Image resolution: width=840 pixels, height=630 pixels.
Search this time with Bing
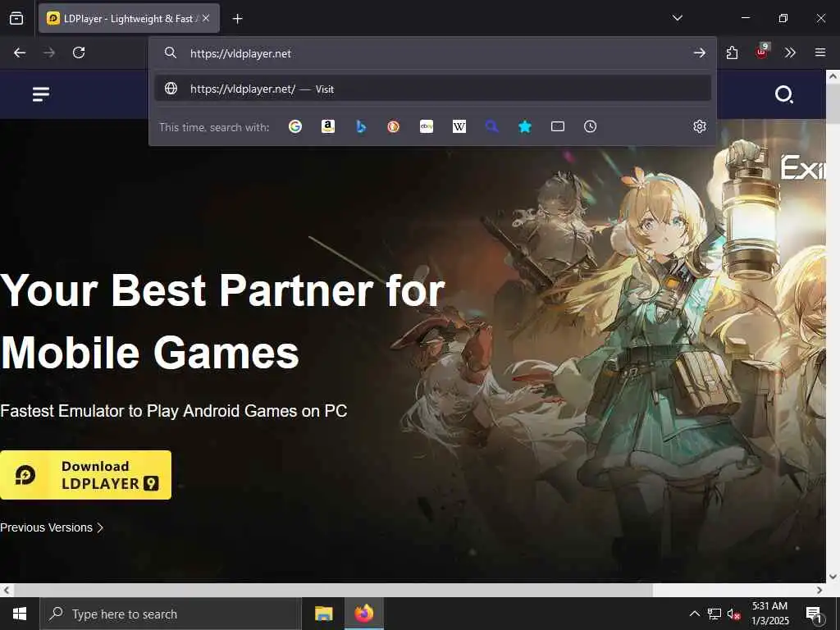(361, 126)
